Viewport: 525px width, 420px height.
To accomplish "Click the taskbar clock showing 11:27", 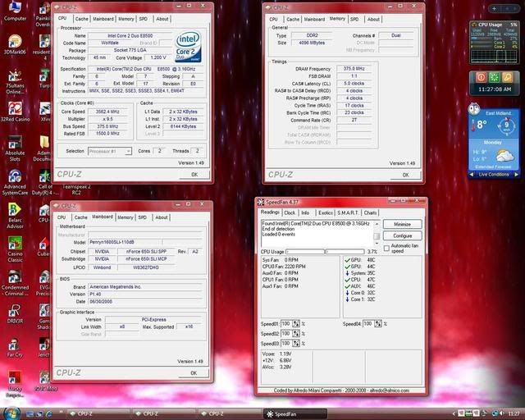I will [x=514, y=414].
